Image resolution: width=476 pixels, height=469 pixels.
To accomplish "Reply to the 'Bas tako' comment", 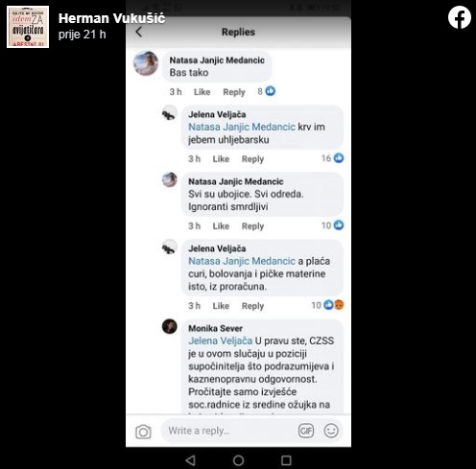I will tap(234, 92).
